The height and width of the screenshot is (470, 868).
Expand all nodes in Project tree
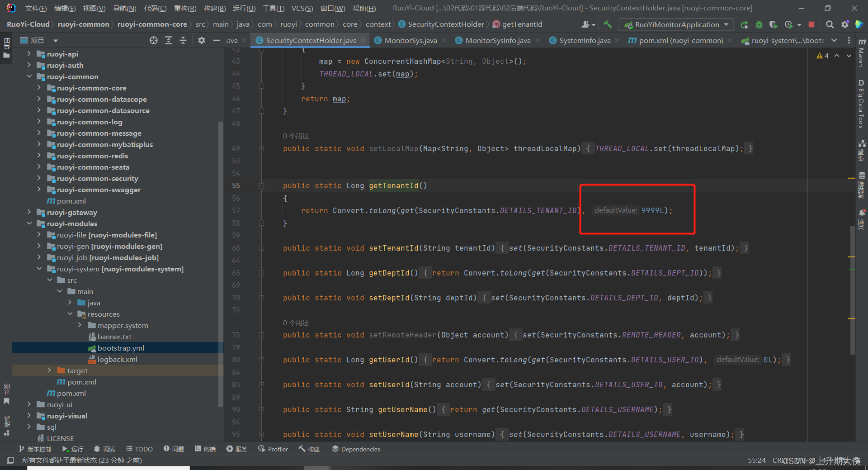pos(169,40)
